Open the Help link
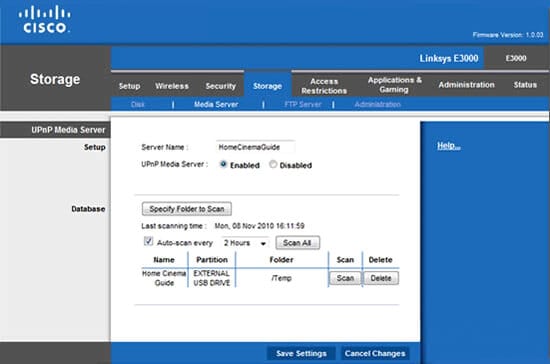 [x=449, y=146]
